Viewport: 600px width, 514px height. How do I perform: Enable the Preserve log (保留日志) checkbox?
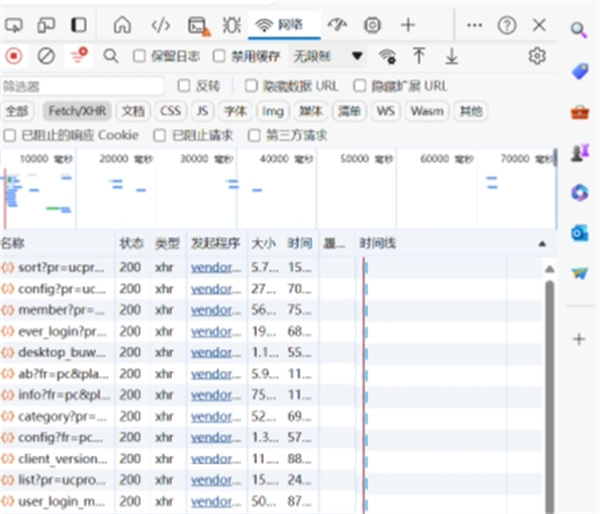coord(139,57)
